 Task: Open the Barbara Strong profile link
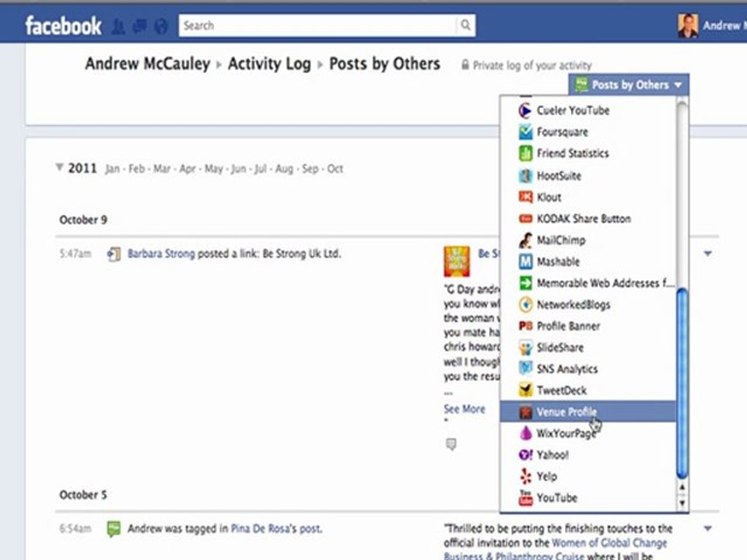tap(161, 254)
